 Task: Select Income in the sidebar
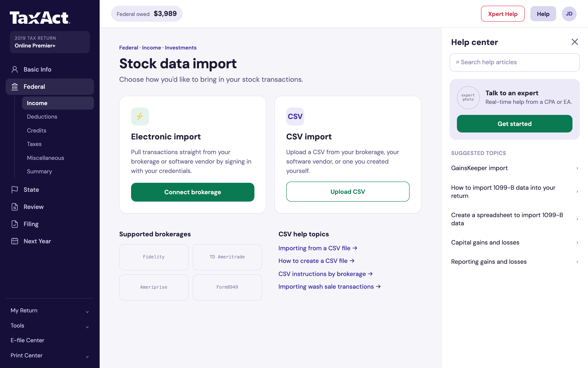click(58, 103)
